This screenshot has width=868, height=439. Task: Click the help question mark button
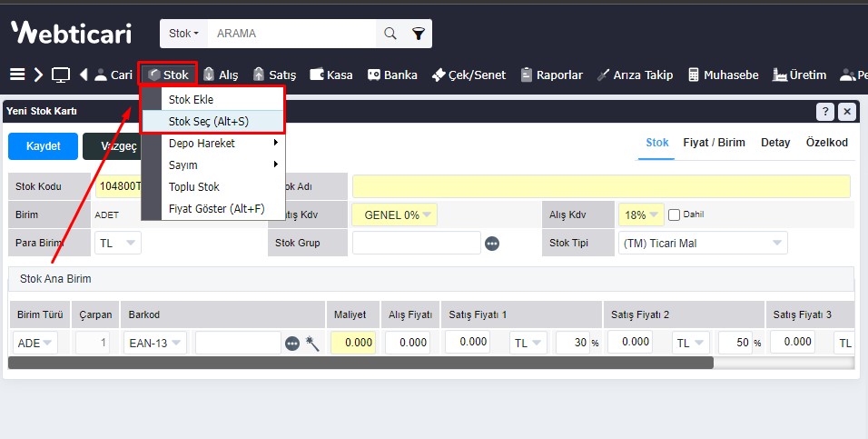coord(824,112)
